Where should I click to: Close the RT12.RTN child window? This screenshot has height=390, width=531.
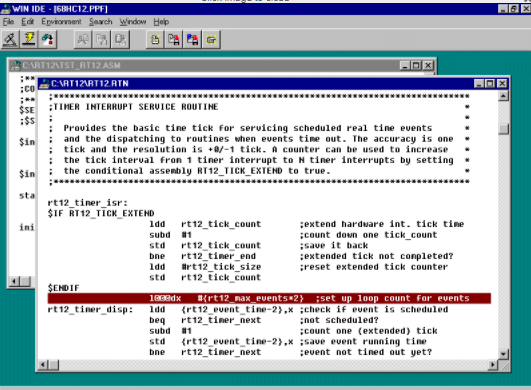pyautogui.click(x=502, y=84)
